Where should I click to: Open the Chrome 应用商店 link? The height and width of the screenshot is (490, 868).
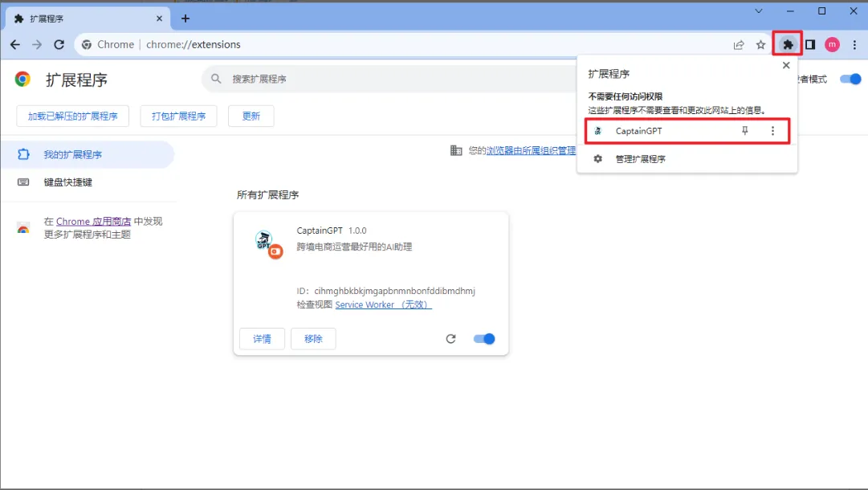tap(94, 222)
